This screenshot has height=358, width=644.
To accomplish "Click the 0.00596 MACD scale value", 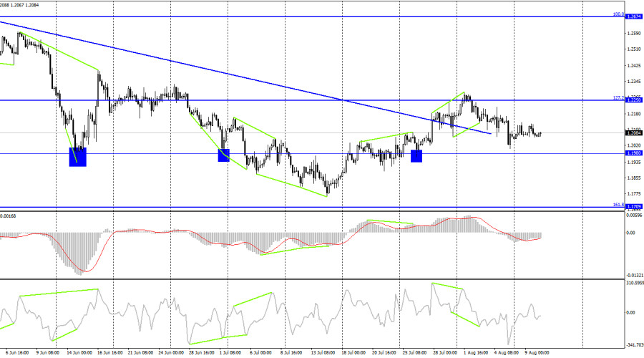I will [635, 215].
